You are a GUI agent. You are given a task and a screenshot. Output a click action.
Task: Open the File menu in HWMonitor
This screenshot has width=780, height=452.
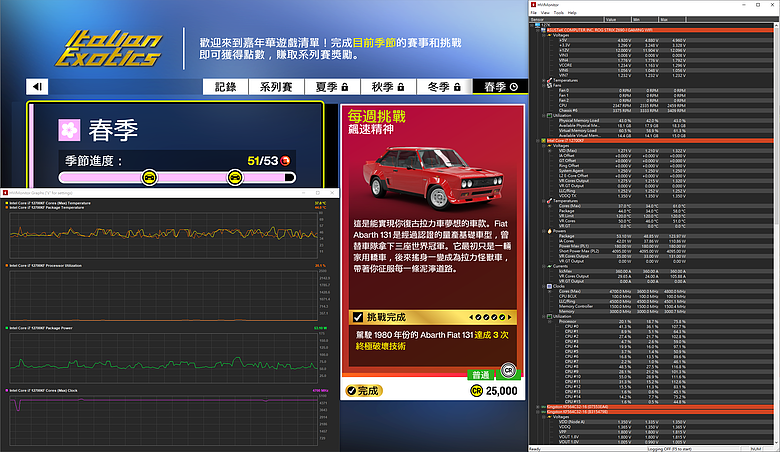(534, 12)
